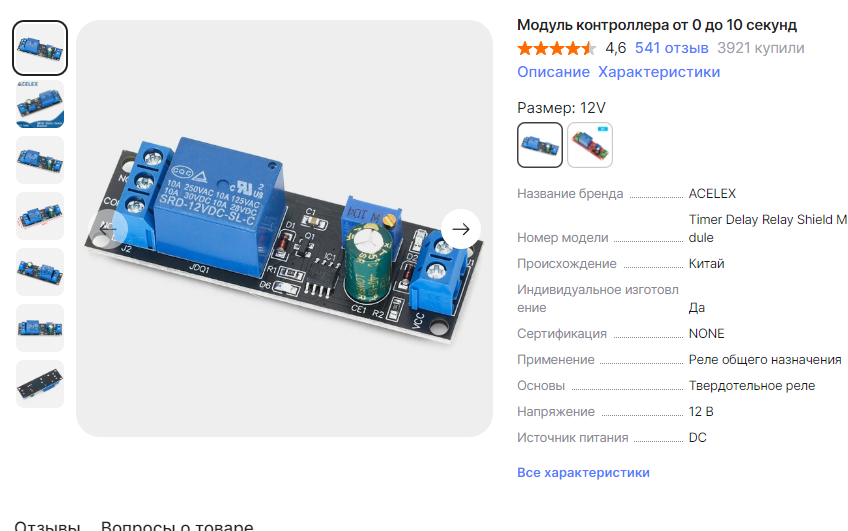Jump to Описание section
Image resolution: width=848 pixels, height=531 pixels.
pyautogui.click(x=553, y=72)
